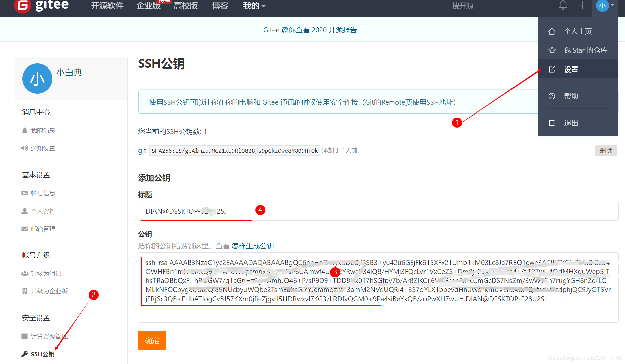
Task: Click the person icon next to 个人资料
Action: click(25, 211)
